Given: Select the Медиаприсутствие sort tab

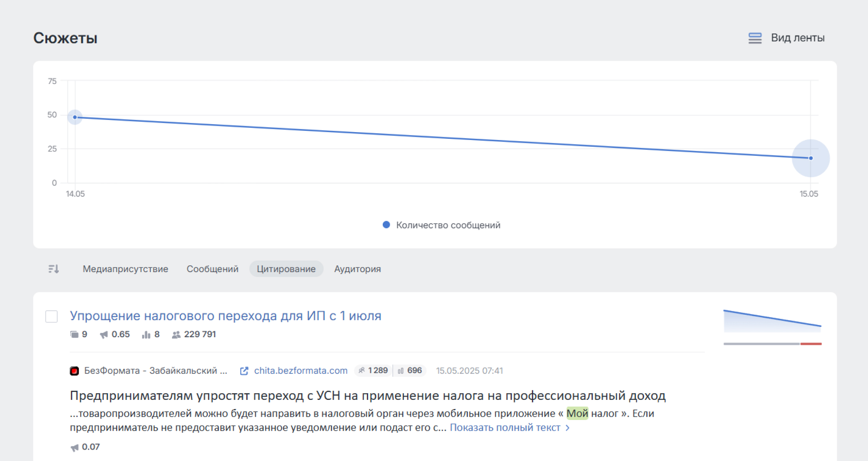Looking at the screenshot, I should (125, 269).
